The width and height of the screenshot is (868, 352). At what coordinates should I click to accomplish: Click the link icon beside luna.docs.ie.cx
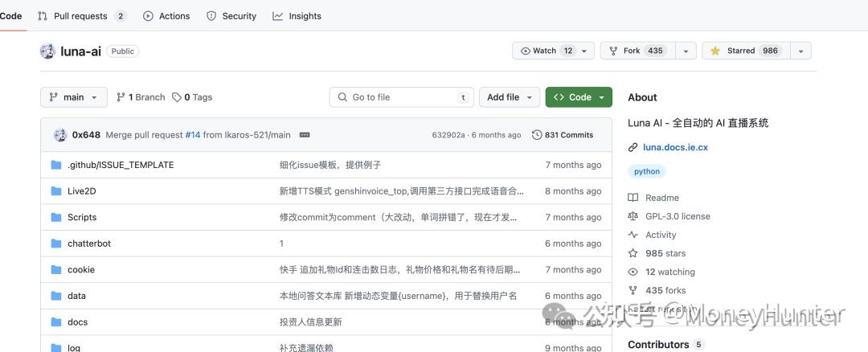point(633,148)
